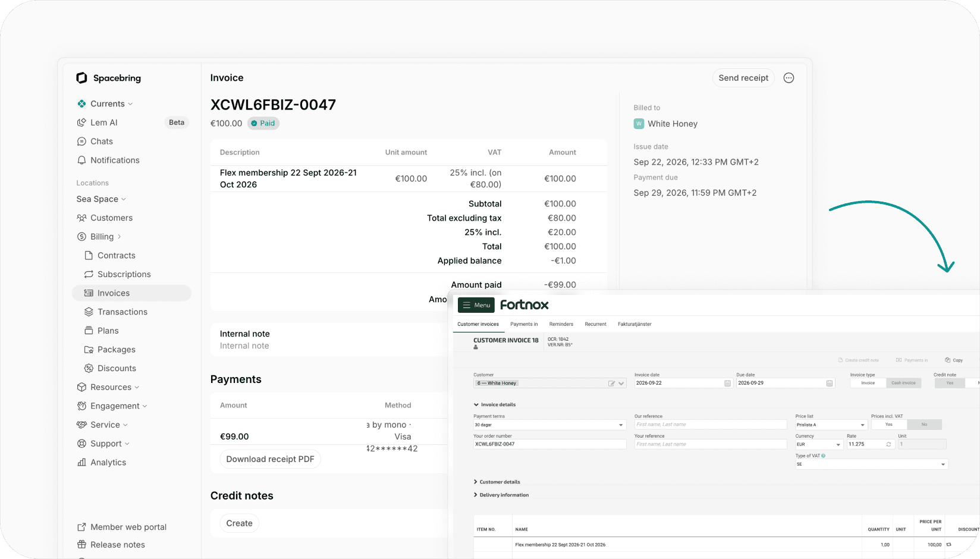Expand Customer details in Fortnox

click(497, 482)
